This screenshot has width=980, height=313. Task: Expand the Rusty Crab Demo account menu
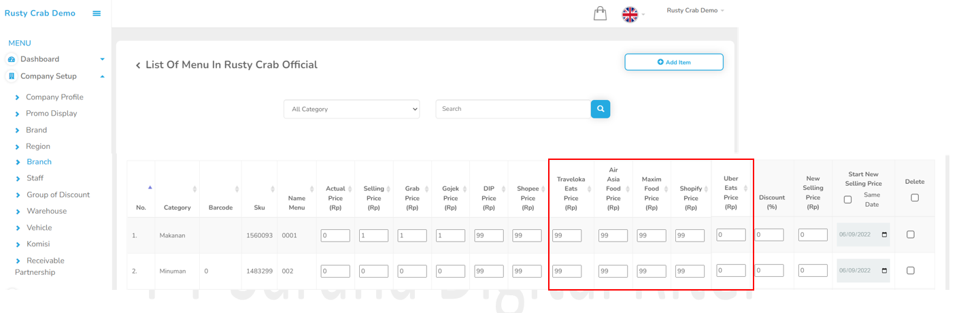(x=695, y=11)
